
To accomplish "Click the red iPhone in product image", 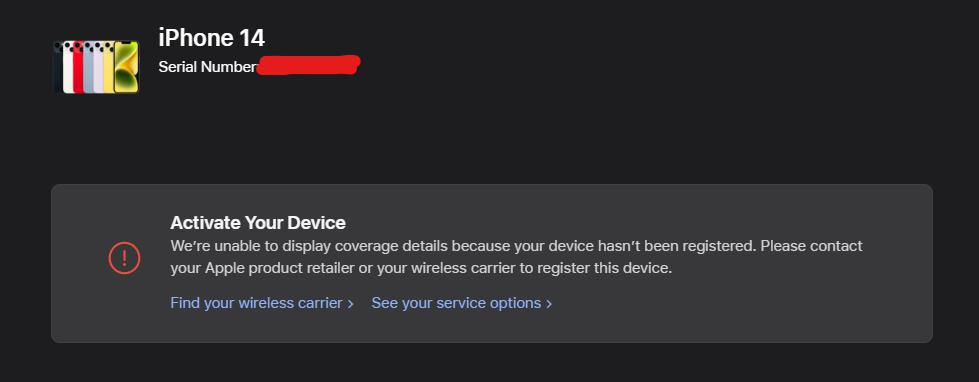I will 78,67.
